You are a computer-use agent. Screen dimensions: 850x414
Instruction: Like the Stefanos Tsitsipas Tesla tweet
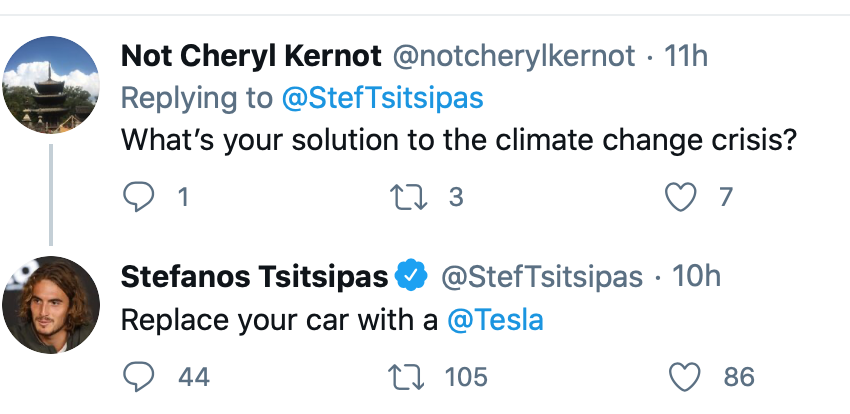click(x=684, y=377)
